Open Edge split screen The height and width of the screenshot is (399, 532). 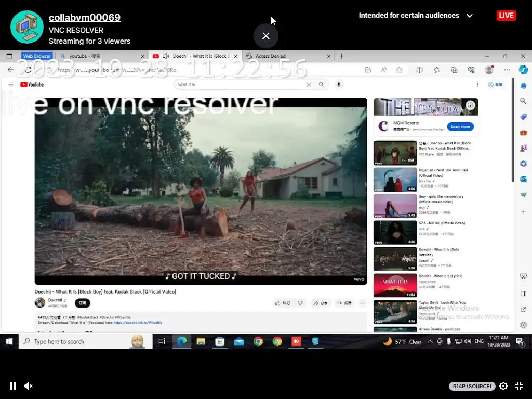(x=419, y=70)
